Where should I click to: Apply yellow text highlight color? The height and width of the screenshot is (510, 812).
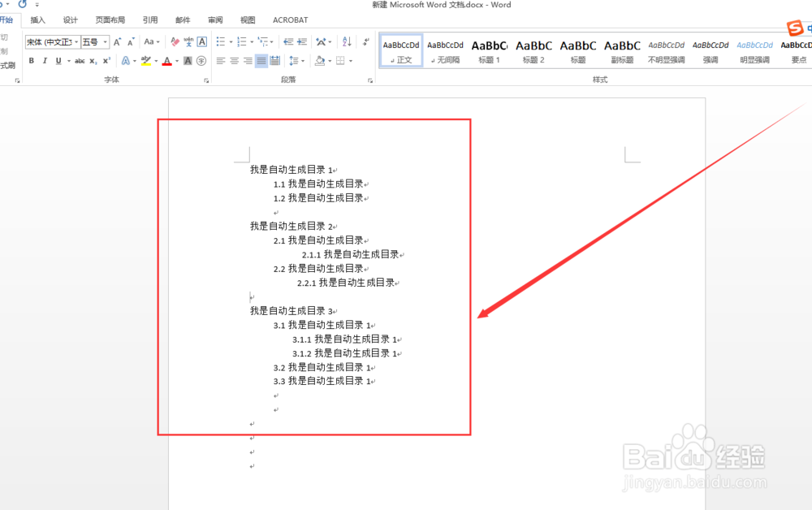coord(146,61)
